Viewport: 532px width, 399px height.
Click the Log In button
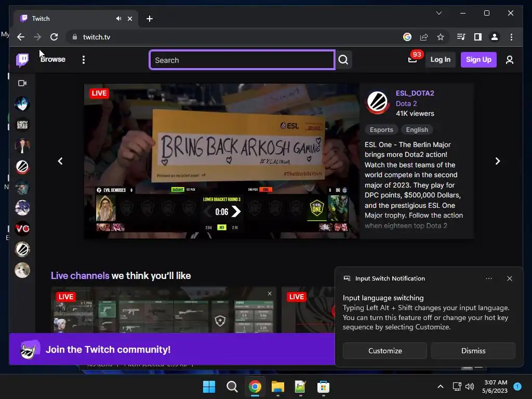(x=440, y=59)
